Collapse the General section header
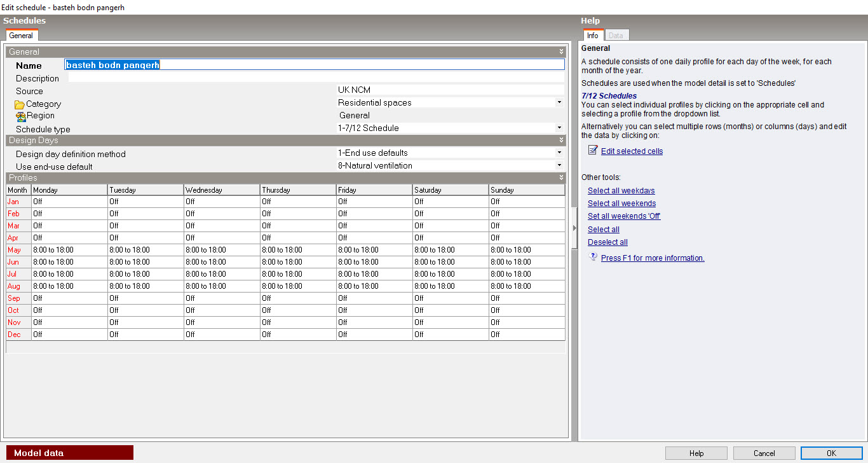This screenshot has width=868, height=463. pyautogui.click(x=562, y=52)
